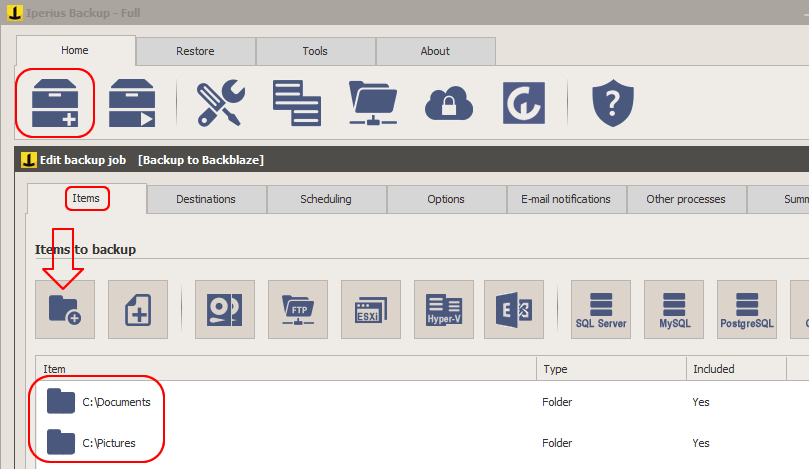Add drive image backup item

[x=225, y=310]
